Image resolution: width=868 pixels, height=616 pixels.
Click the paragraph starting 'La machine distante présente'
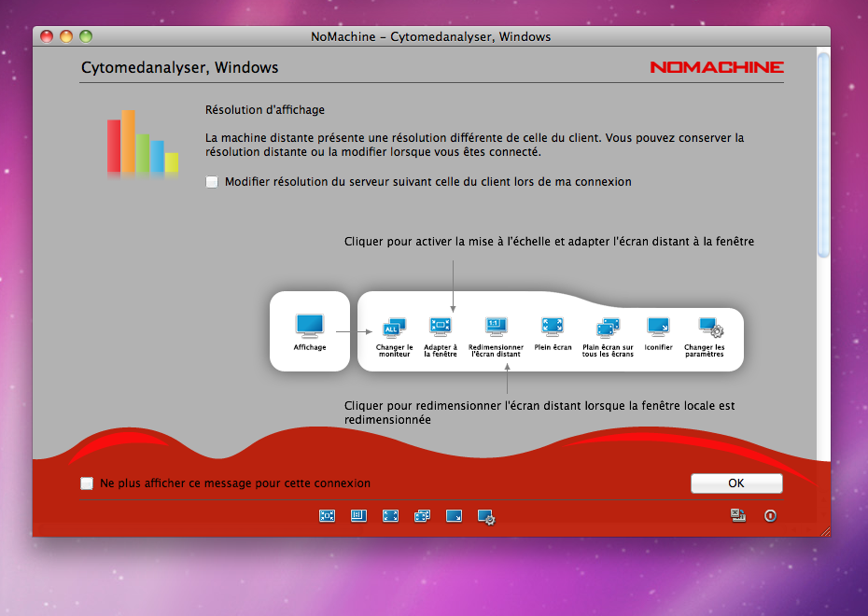point(474,145)
